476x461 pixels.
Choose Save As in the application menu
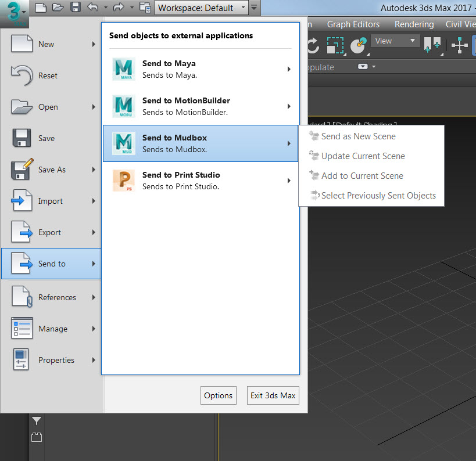pyautogui.click(x=52, y=170)
